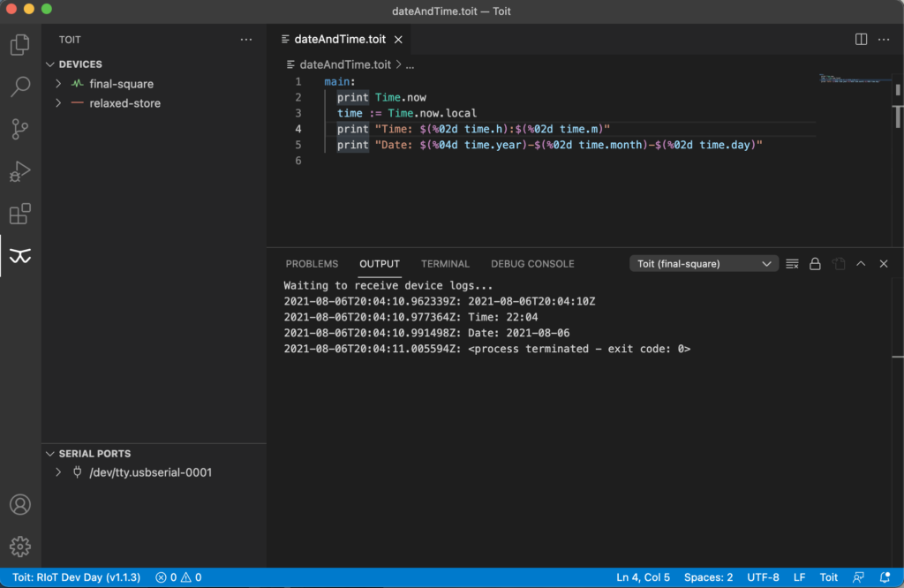Select the /dev/tty.usbserial-0001 serial port
Viewport: 904px width, 588px height.
coord(150,472)
